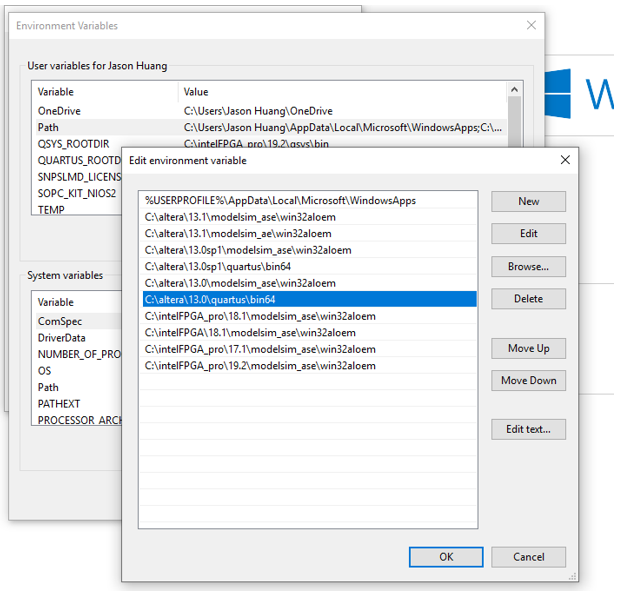Select the Path user variable row
The width and height of the screenshot is (620, 592).
[271, 127]
